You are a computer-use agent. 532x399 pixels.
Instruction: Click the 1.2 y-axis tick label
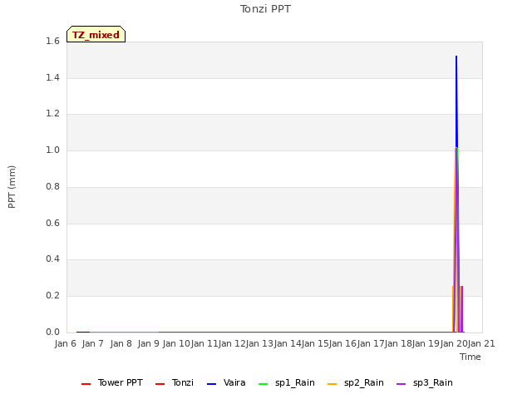pyautogui.click(x=52, y=113)
